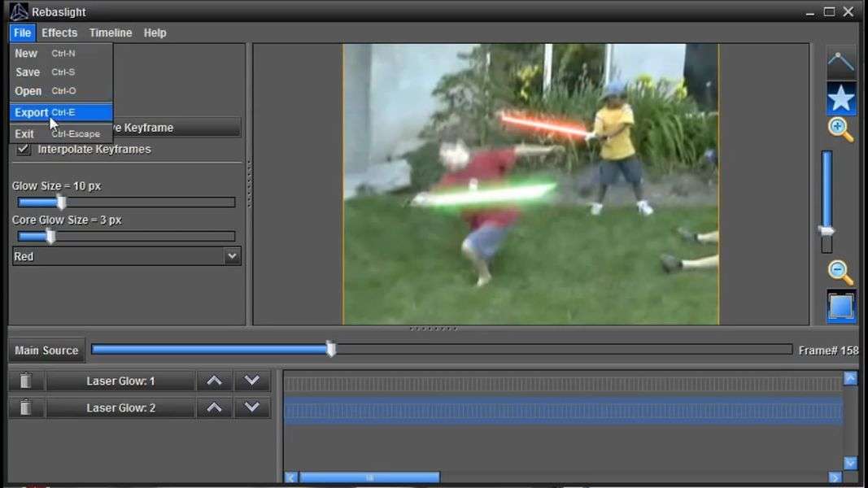
Task: Toggle the Interpolate Keyframes checkbox
Action: [24, 149]
